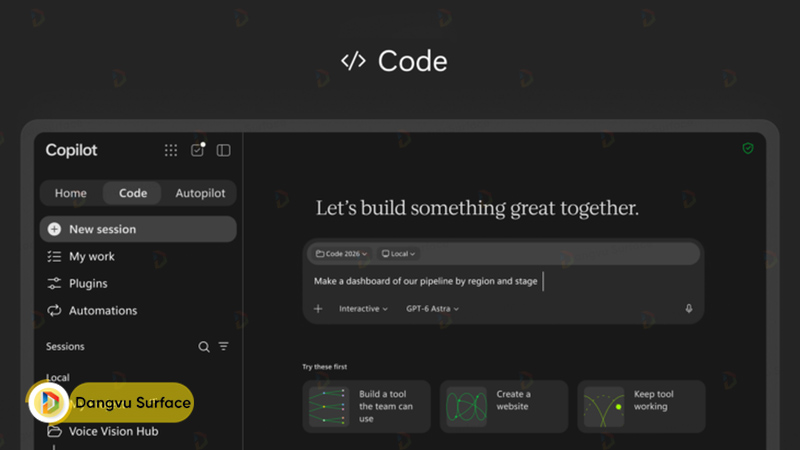800x450 pixels.
Task: Start a New session
Action: 138,229
